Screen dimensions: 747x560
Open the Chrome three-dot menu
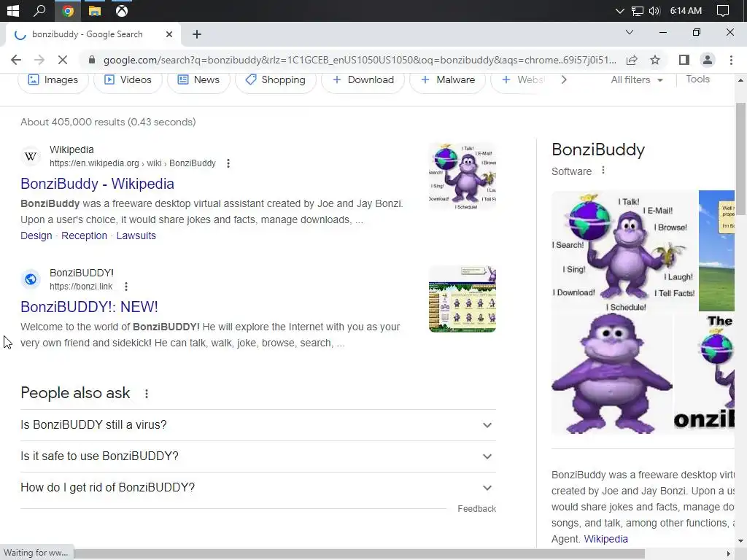pyautogui.click(x=731, y=60)
